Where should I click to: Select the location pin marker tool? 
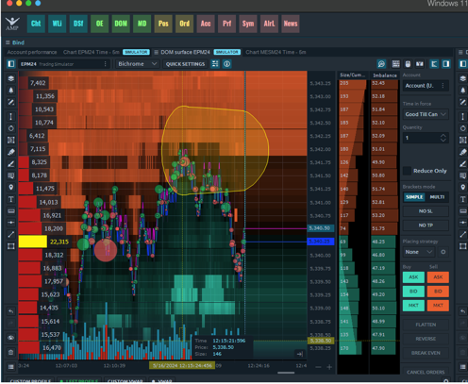[11, 187]
